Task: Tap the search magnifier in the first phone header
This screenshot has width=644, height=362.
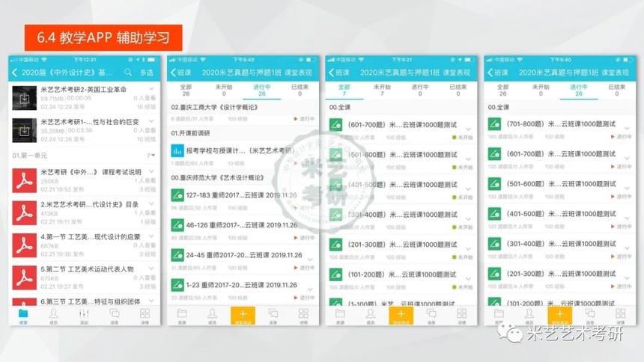Action: click(x=128, y=73)
